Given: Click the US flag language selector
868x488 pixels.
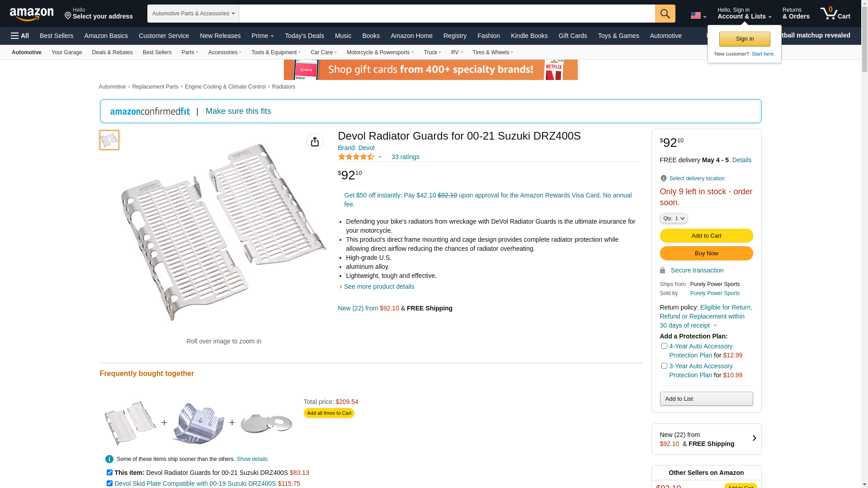Looking at the screenshot, I should click(698, 16).
